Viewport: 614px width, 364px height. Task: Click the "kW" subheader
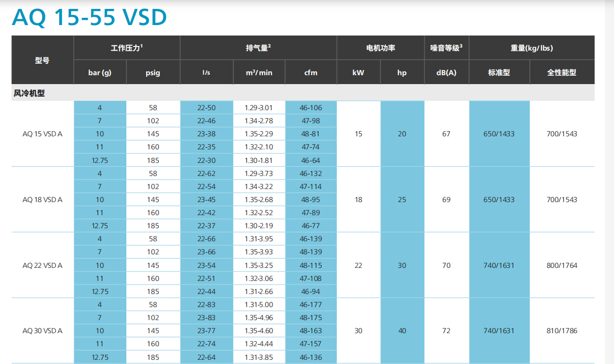[358, 73]
